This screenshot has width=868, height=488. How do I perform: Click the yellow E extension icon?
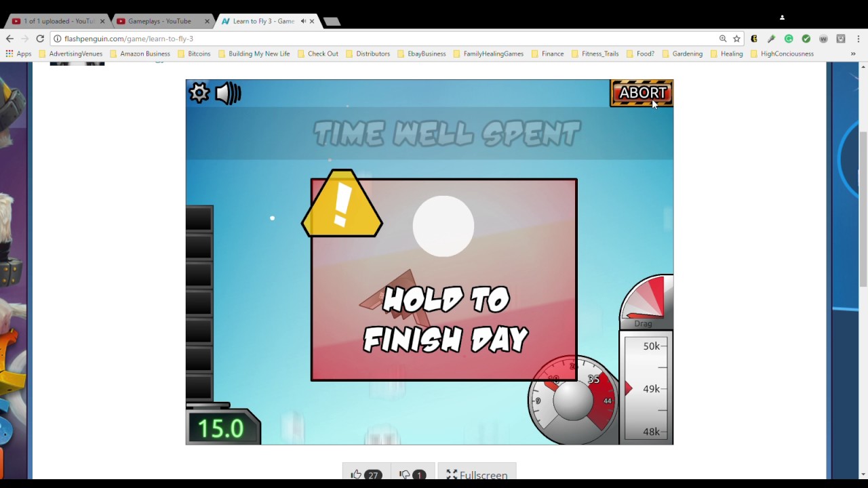click(754, 39)
